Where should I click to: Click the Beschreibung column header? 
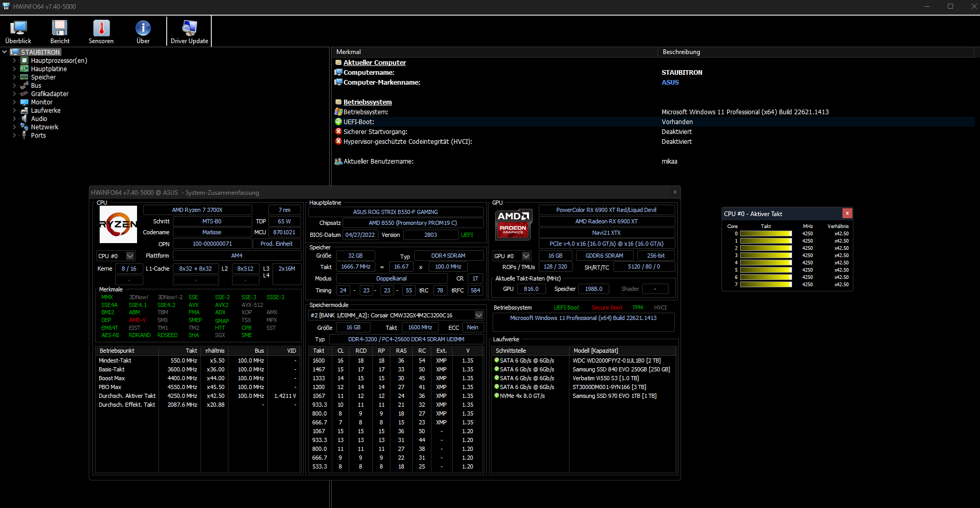coord(816,52)
